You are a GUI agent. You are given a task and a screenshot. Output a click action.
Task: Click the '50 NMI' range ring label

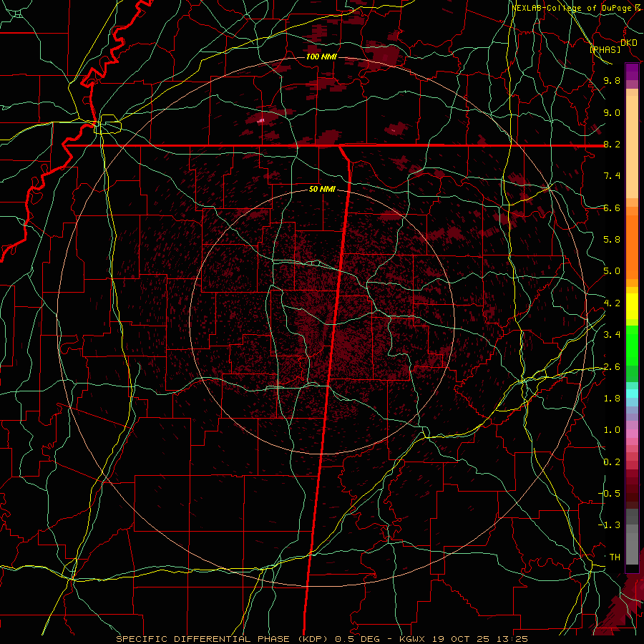pos(322,190)
